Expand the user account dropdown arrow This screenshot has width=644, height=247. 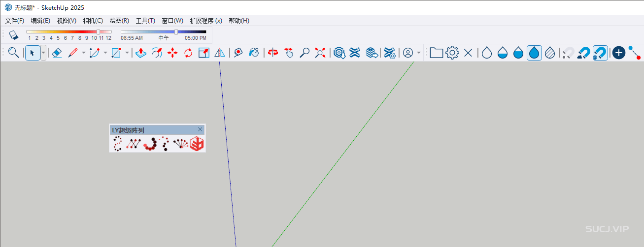(419, 53)
